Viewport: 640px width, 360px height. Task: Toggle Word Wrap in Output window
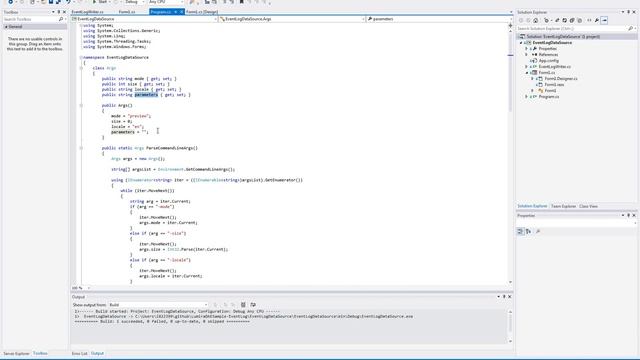click(253, 305)
